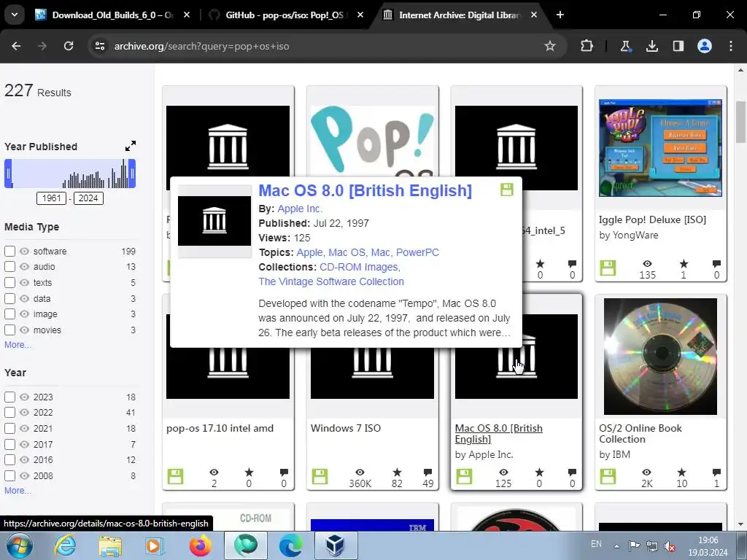Click reviews icon on Windows 7 ISO card
747x560 pixels.
pos(427,472)
